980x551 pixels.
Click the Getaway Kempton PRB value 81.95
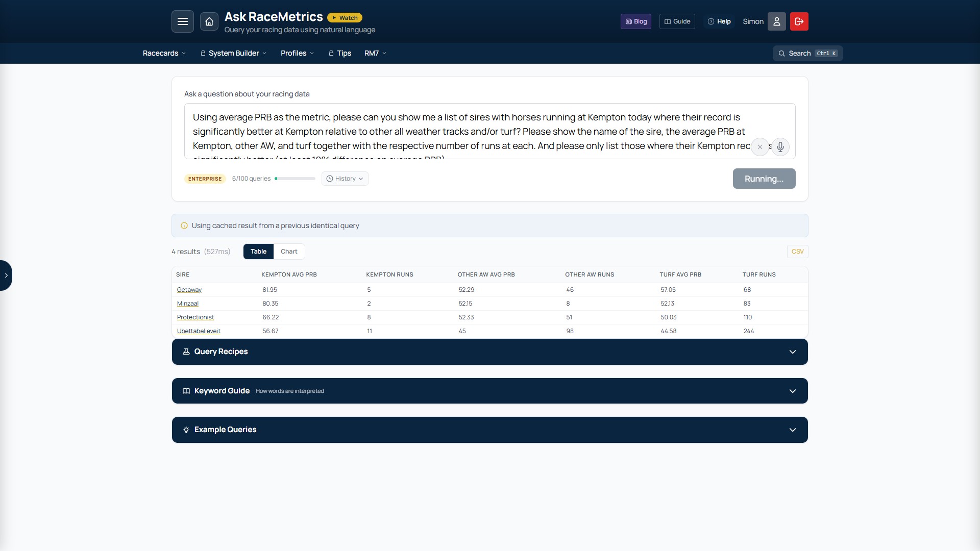click(270, 290)
